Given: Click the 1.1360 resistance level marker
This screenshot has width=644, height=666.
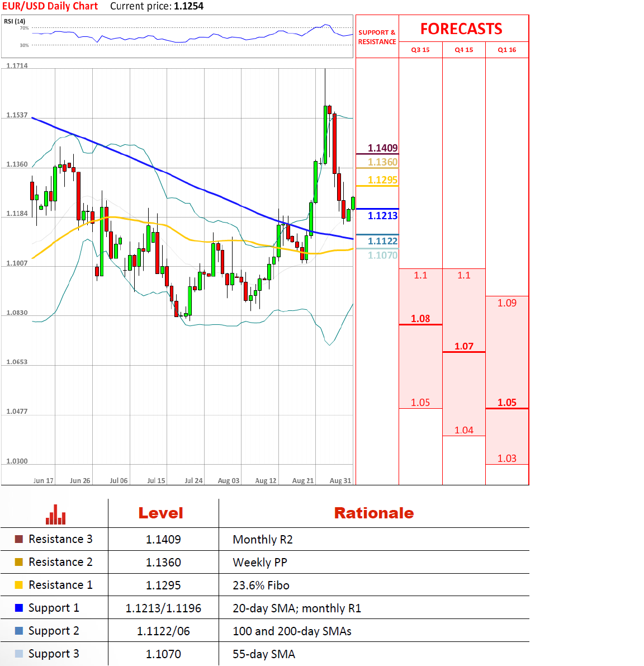Looking at the screenshot, I should [382, 162].
